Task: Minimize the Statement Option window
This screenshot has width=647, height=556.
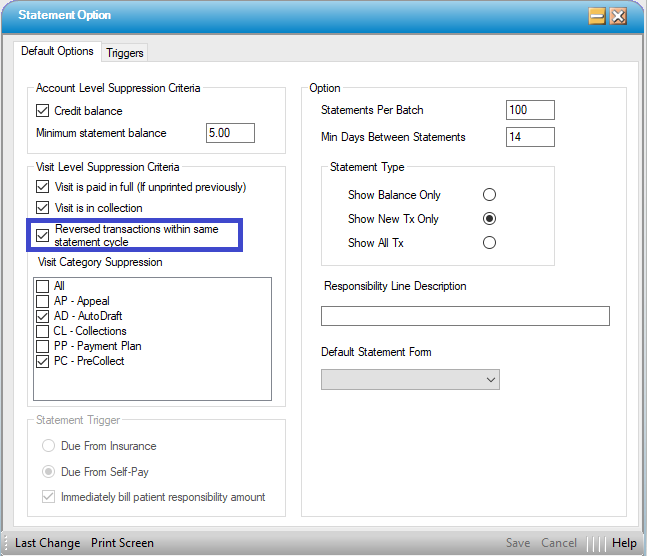Action: [597, 16]
